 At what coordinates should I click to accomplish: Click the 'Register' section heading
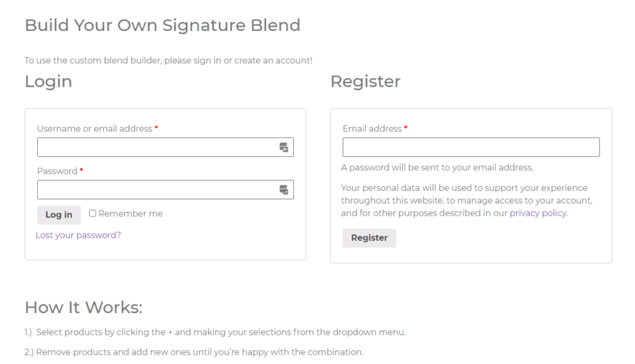click(x=365, y=82)
